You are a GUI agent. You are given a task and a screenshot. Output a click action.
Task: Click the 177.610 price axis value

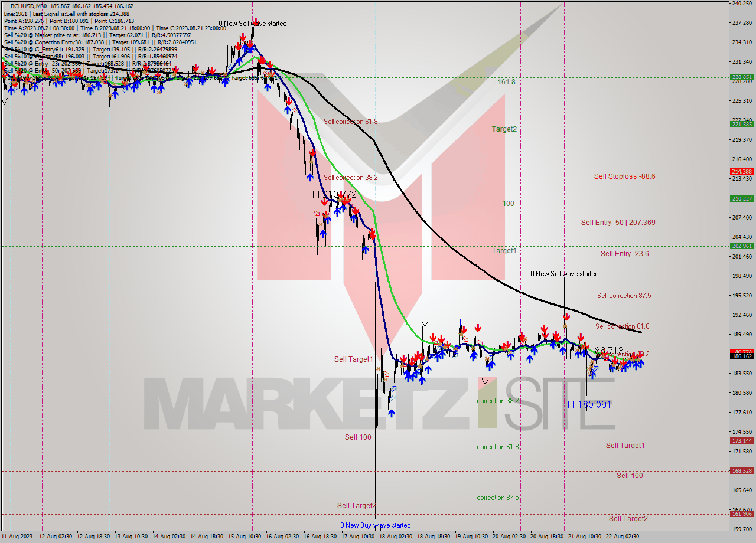pyautogui.click(x=742, y=413)
